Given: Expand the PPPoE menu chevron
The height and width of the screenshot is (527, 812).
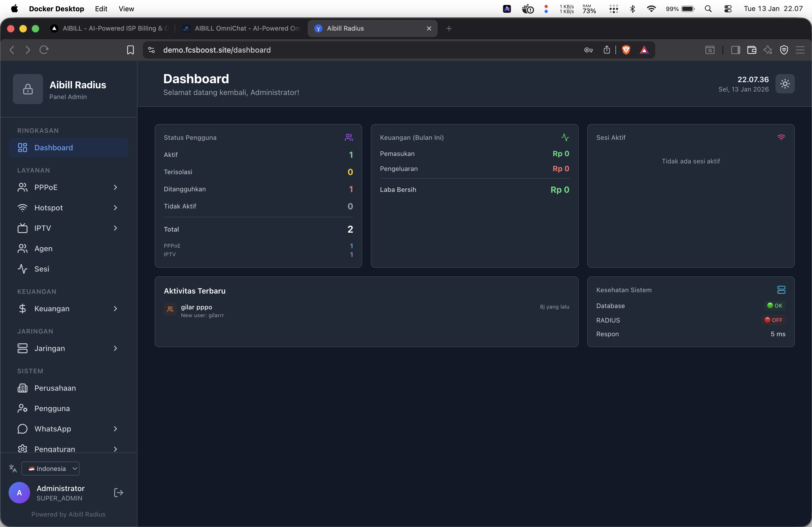Looking at the screenshot, I should (115, 187).
